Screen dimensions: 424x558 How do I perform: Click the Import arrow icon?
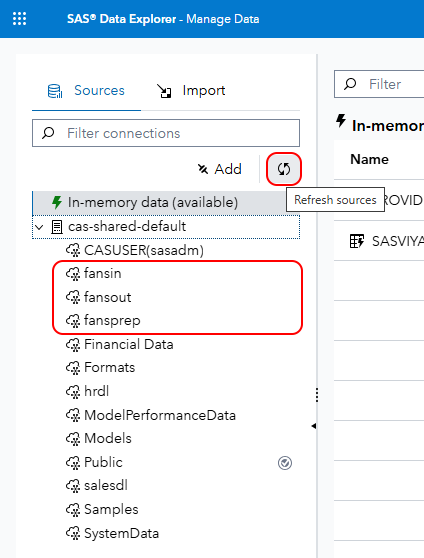click(x=164, y=91)
